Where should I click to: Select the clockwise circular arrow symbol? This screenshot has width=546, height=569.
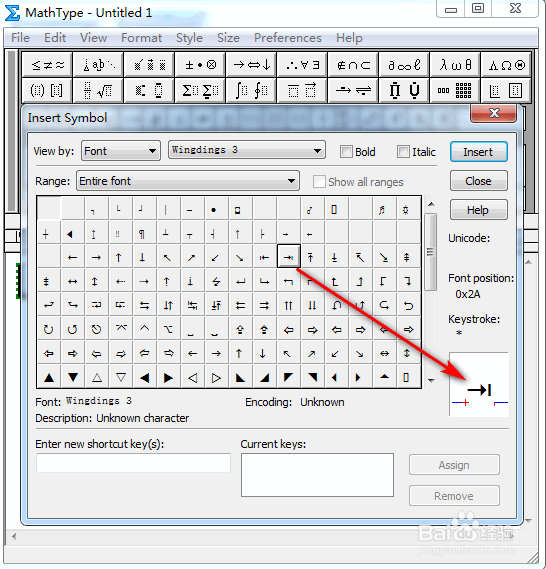click(49, 329)
